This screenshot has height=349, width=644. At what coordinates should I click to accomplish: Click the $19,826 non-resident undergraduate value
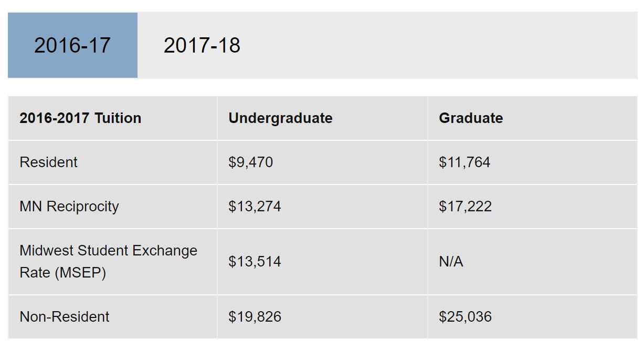click(x=255, y=317)
